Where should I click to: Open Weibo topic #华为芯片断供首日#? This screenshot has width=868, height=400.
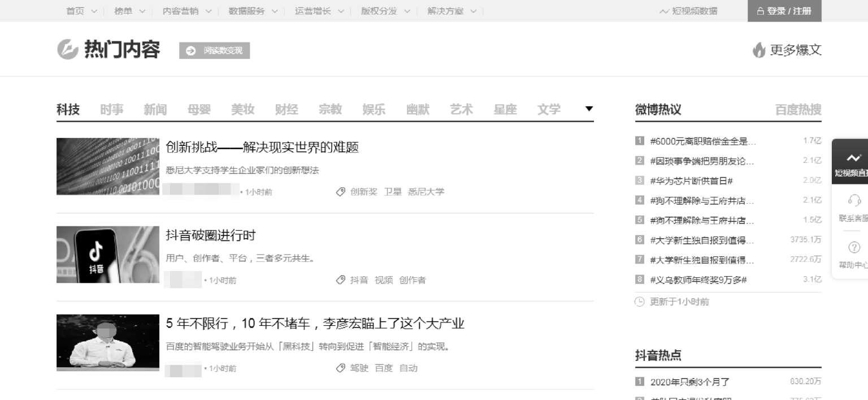(x=692, y=181)
